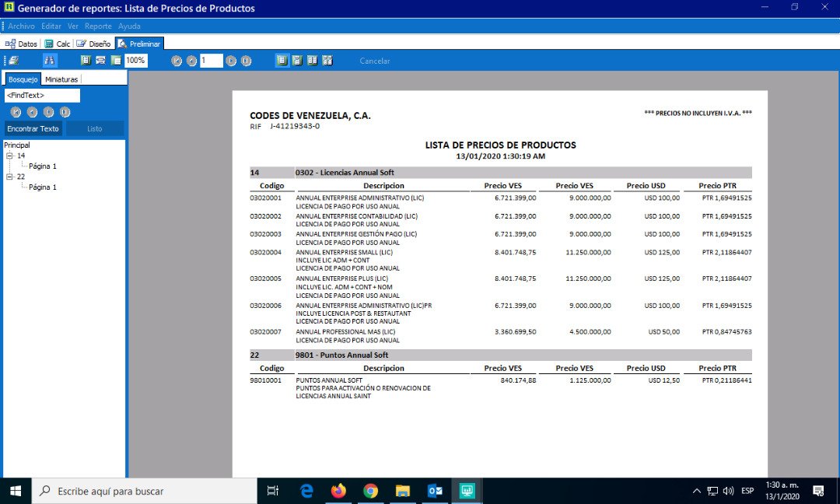Click the page number input box
The width and height of the screenshot is (840, 504).
pyautogui.click(x=211, y=61)
